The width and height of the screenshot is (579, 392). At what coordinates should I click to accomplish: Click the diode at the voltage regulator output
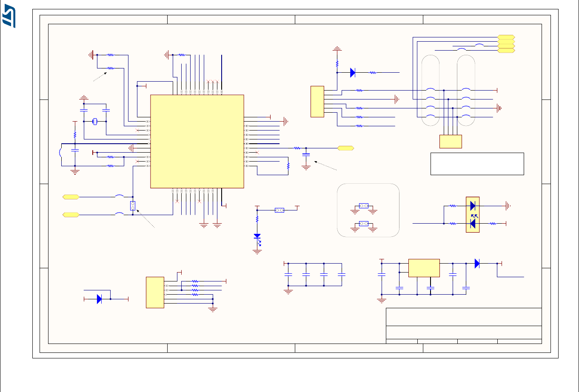pyautogui.click(x=477, y=264)
